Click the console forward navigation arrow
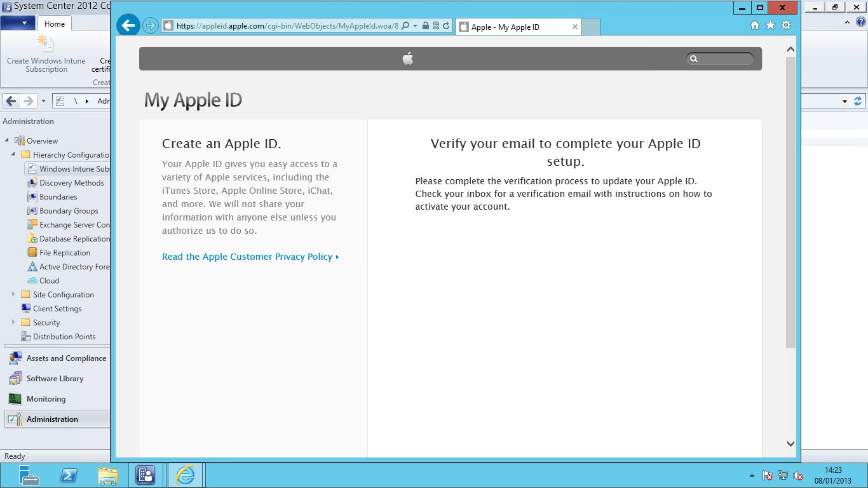 click(28, 101)
